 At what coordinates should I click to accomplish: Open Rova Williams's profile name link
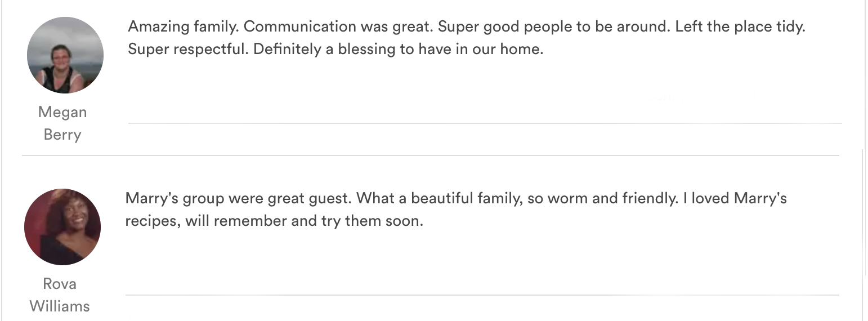(x=60, y=295)
